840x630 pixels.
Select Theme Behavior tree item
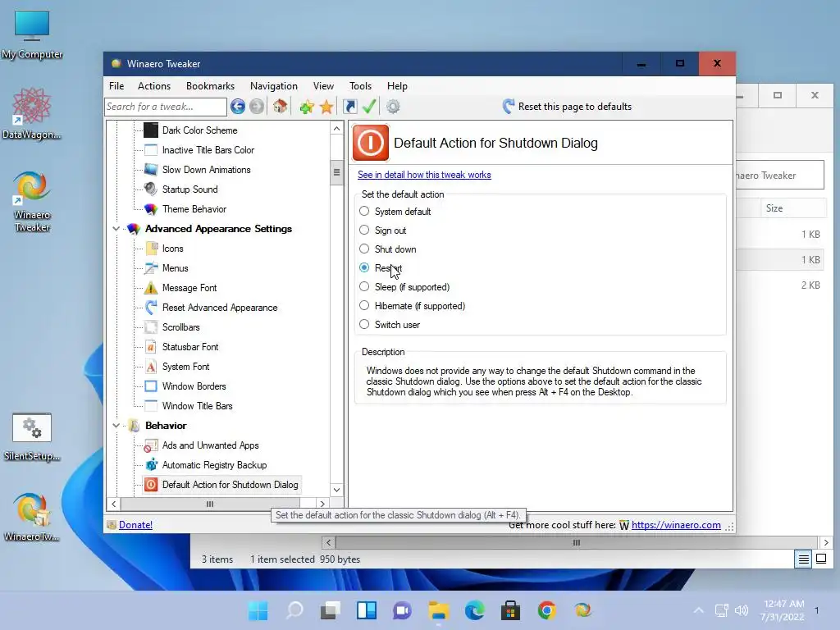pos(194,209)
